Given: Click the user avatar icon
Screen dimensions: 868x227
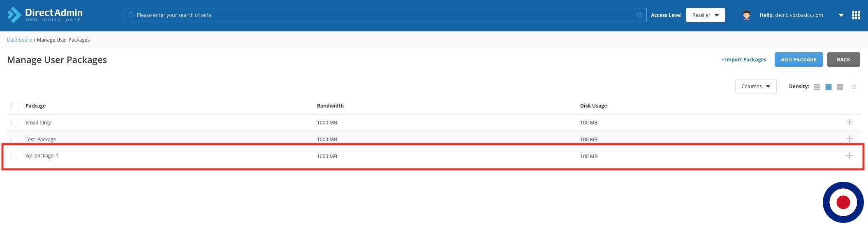Looking at the screenshot, I should (746, 15).
